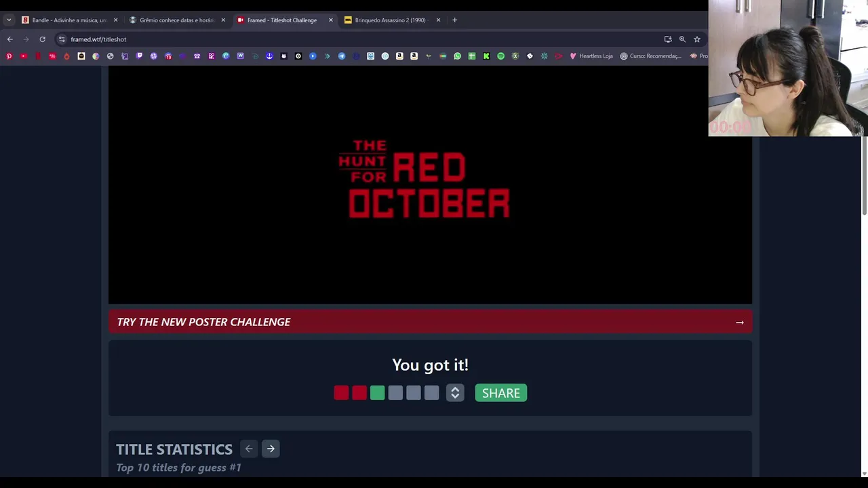Close the Bandle tab

[115, 20]
